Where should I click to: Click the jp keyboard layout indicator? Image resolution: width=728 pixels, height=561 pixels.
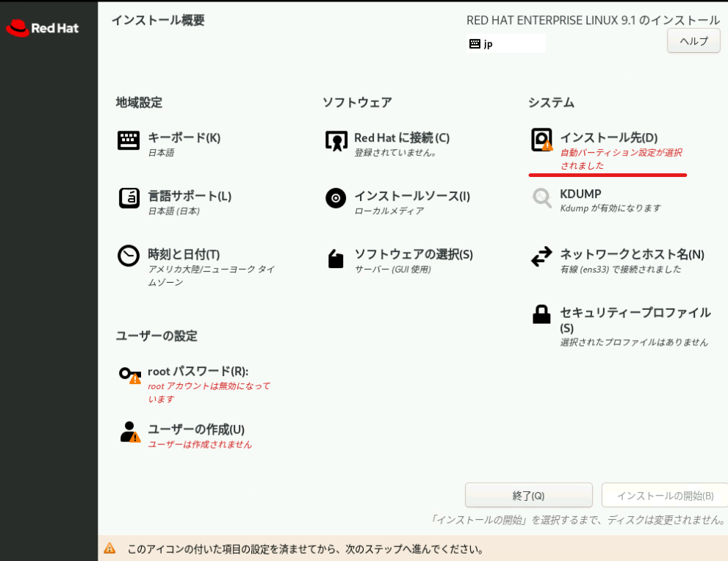506,43
